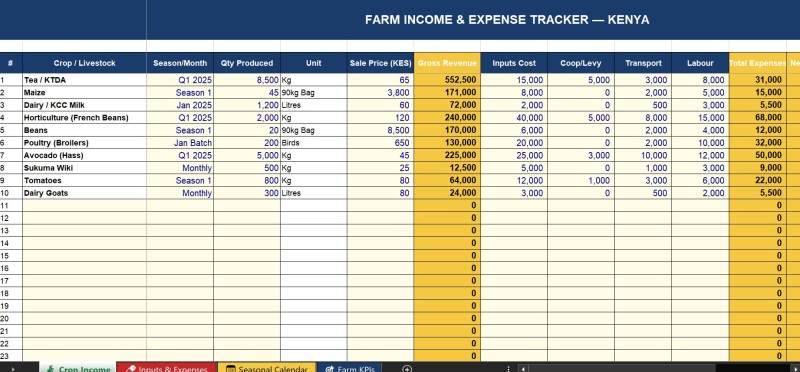This screenshot has width=800, height=372.
Task: Open the Seasonal Calendar sheet tab
Action: point(267,368)
